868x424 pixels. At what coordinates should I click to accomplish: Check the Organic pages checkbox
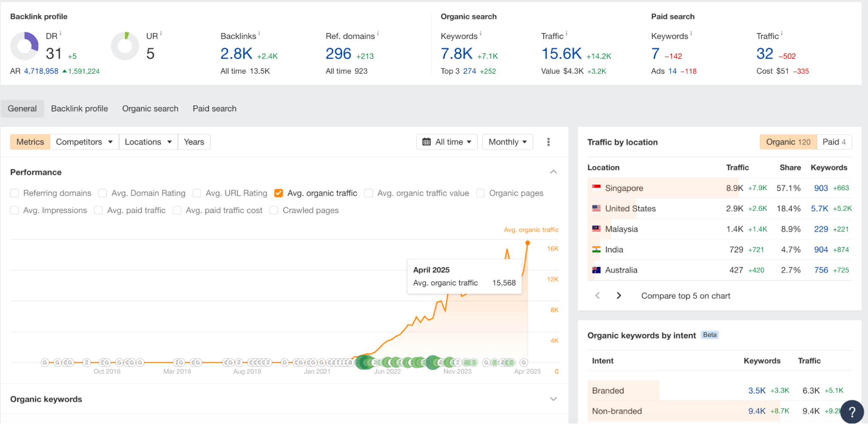[480, 193]
